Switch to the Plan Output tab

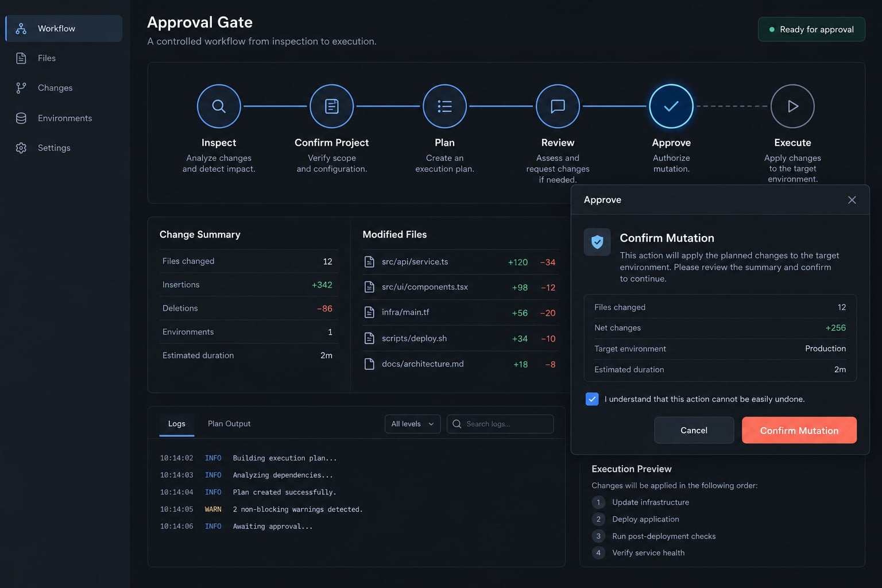click(x=229, y=424)
